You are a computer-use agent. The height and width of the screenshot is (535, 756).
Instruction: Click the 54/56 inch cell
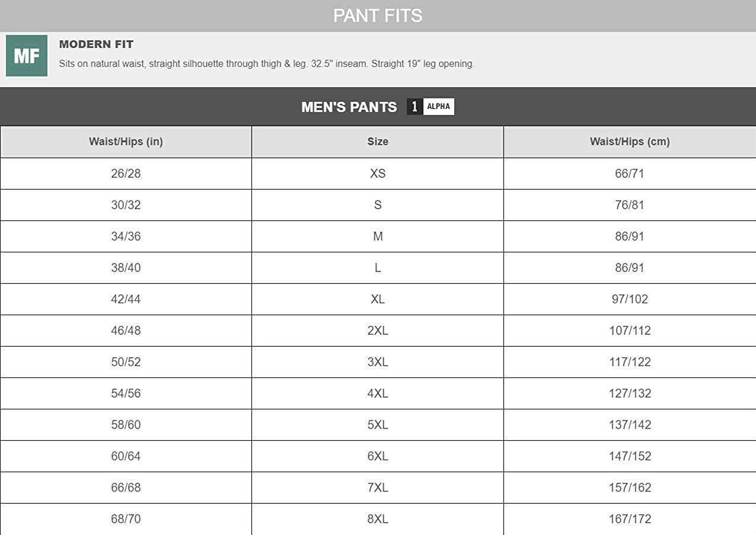126,393
